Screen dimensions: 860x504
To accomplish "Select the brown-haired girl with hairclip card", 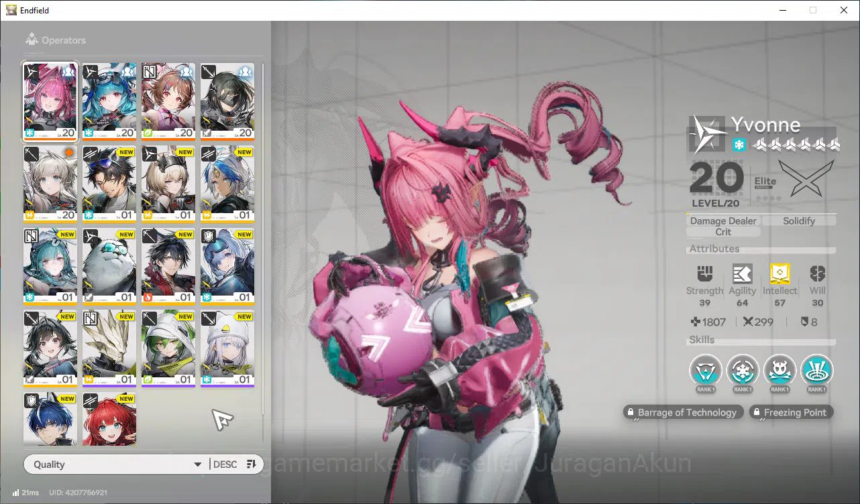I will click(x=168, y=101).
